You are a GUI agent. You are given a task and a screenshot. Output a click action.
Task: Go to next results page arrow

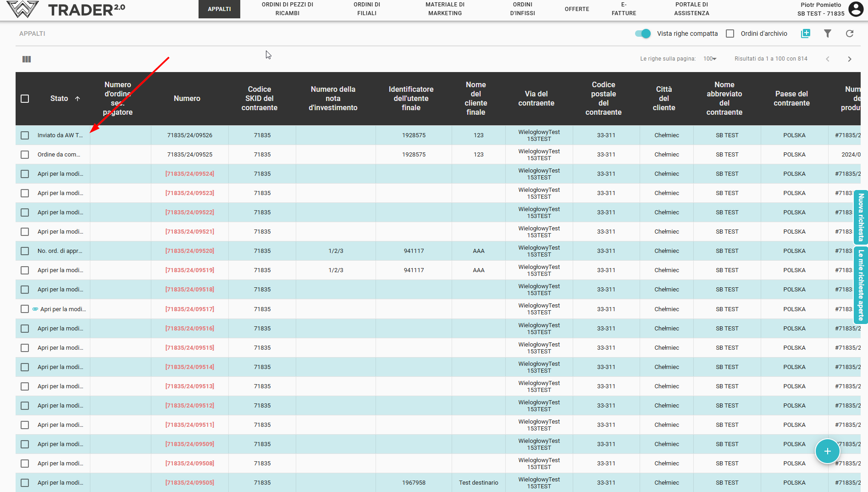[x=849, y=59]
